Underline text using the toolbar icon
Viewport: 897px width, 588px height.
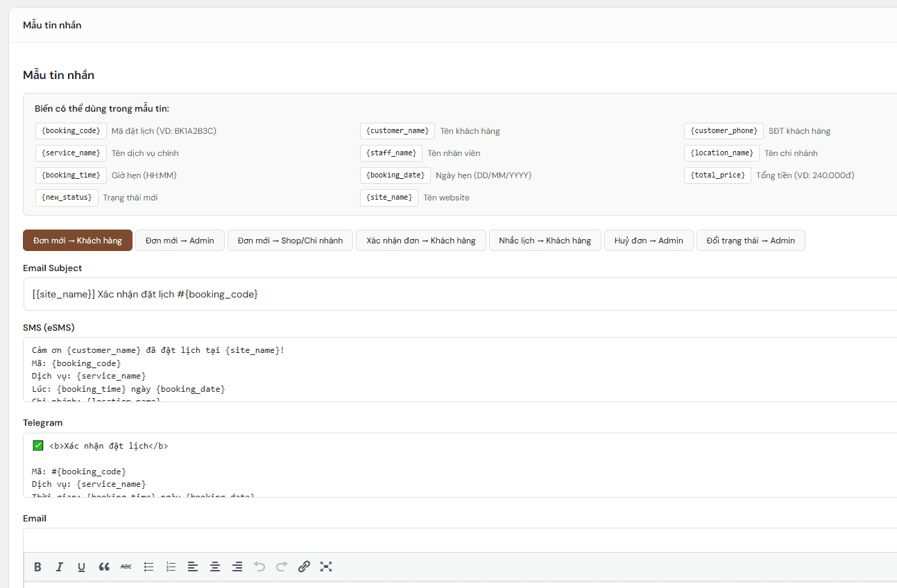pyautogui.click(x=82, y=567)
